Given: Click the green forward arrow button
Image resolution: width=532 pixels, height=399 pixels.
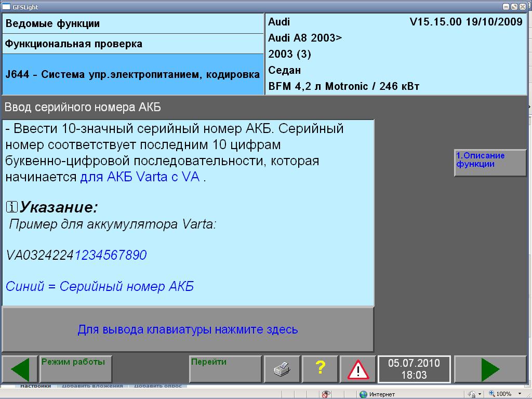Looking at the screenshot, I should click(490, 369).
